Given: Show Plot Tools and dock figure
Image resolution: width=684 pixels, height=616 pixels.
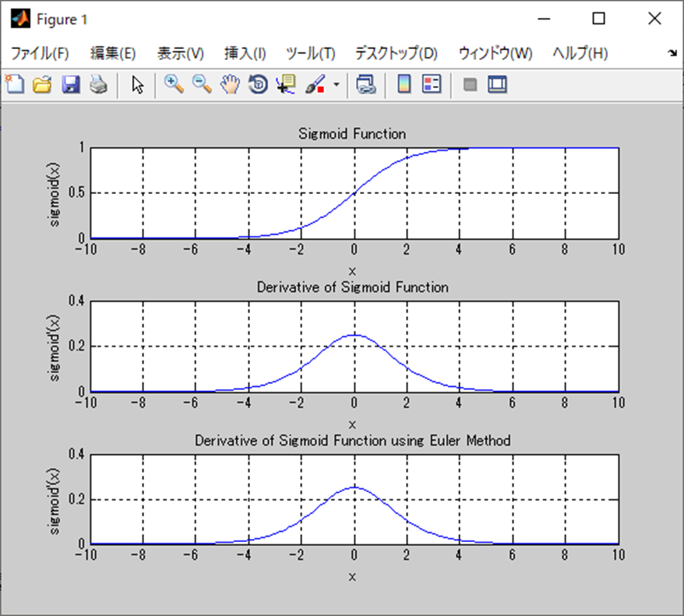Looking at the screenshot, I should click(x=497, y=84).
